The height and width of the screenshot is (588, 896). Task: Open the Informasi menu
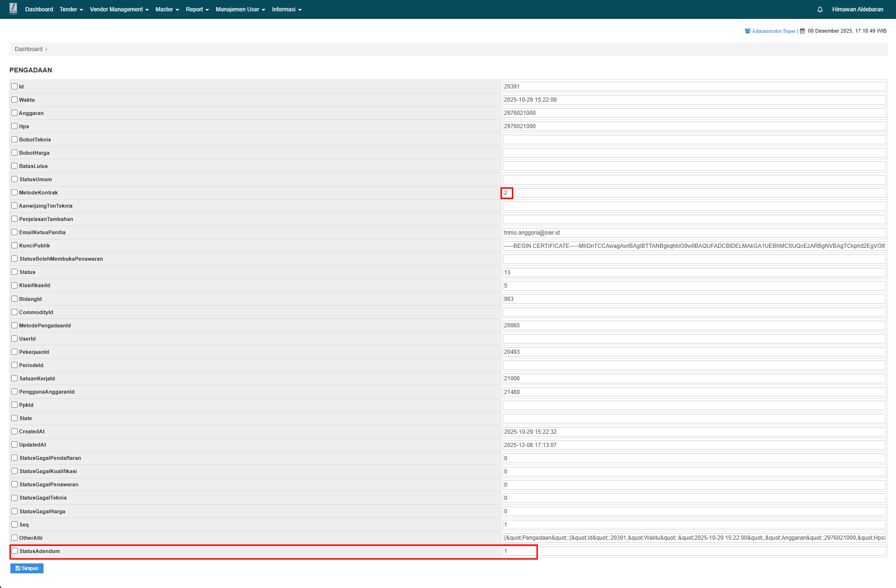287,9
